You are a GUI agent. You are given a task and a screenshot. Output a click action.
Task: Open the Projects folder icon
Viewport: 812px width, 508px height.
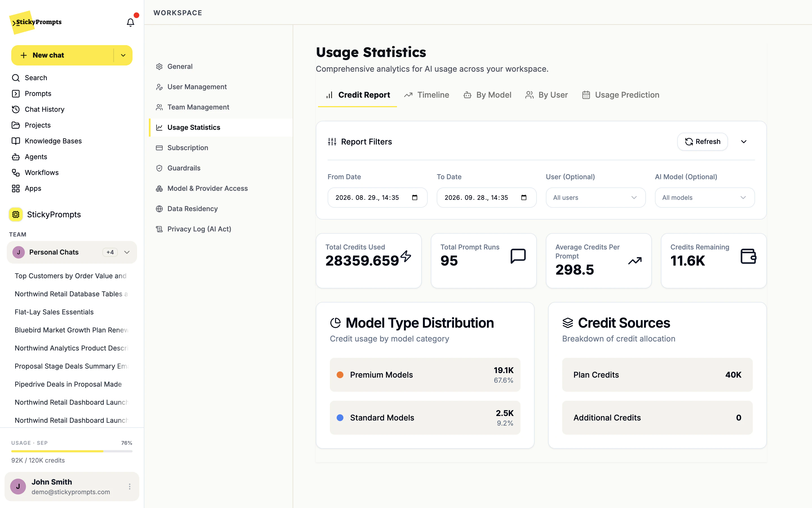16,125
